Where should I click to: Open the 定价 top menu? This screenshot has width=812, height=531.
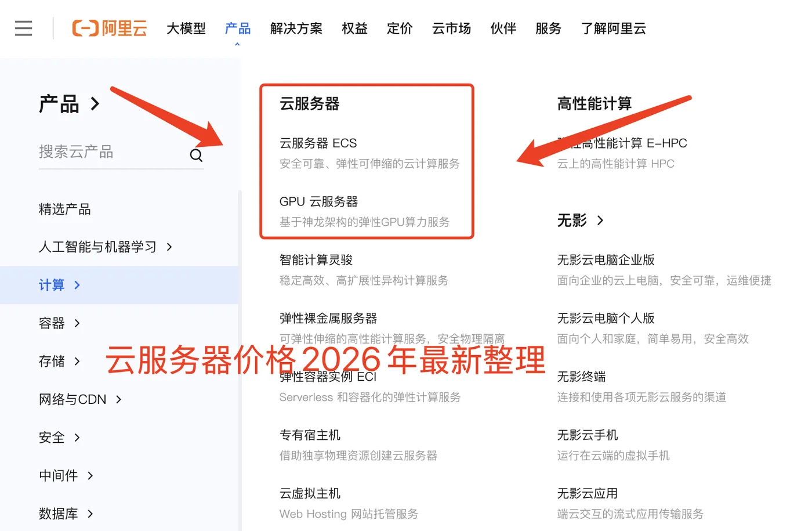[400, 28]
